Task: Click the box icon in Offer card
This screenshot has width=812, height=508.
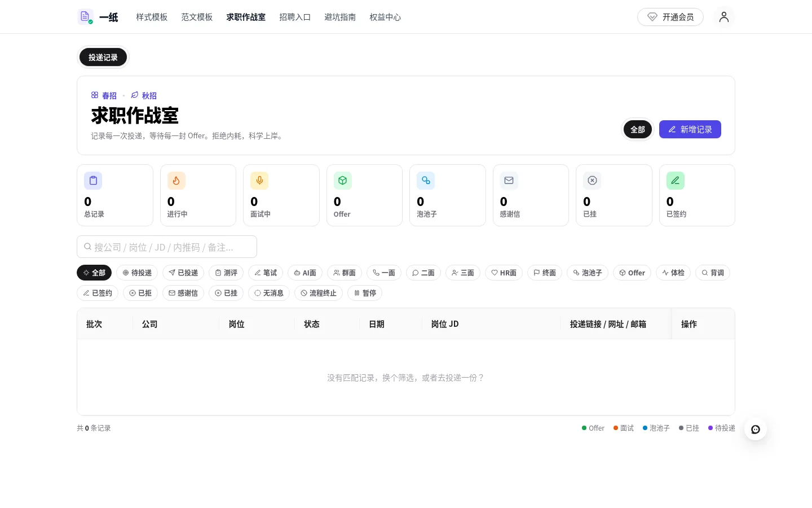Action: [343, 181]
